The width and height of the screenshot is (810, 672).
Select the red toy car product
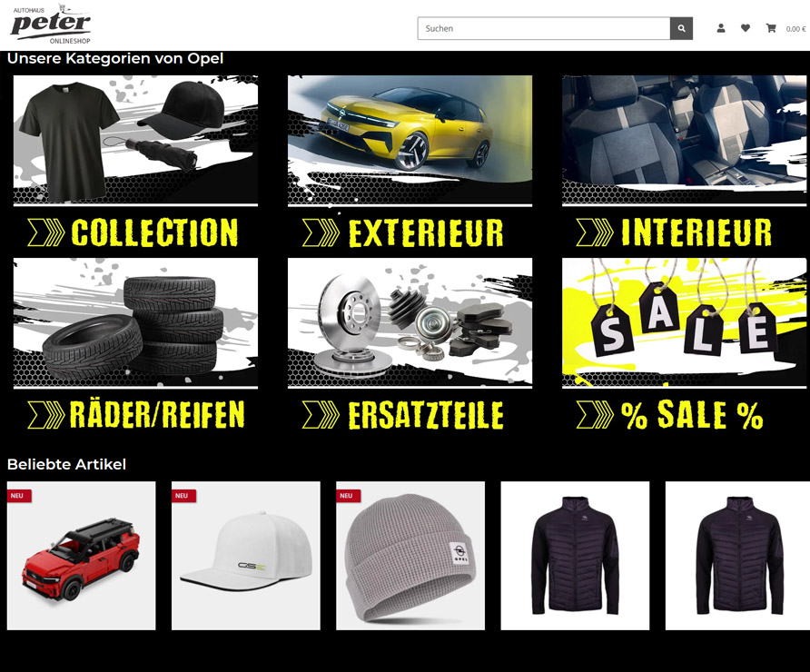point(81,556)
